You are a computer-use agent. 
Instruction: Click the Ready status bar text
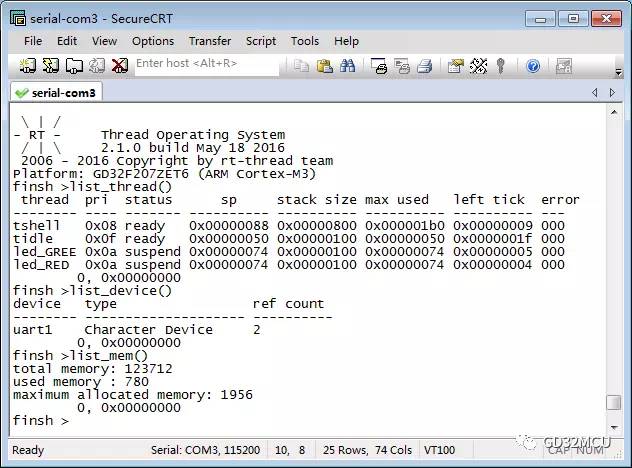(x=28, y=450)
